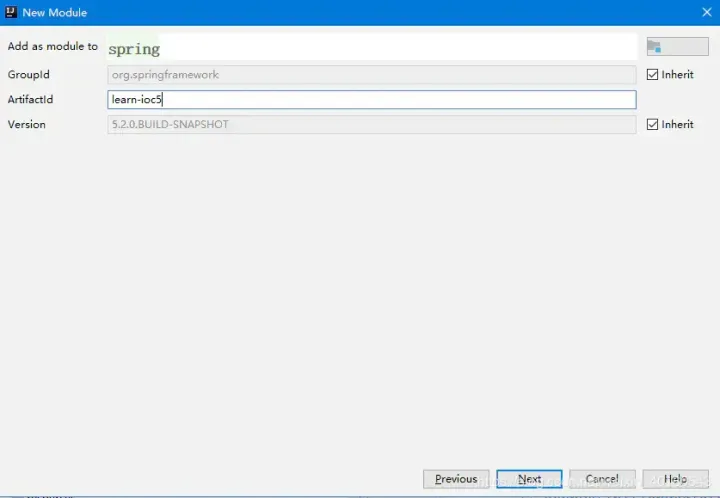This screenshot has width=720, height=498.
Task: Click the Next button
Action: 529,479
